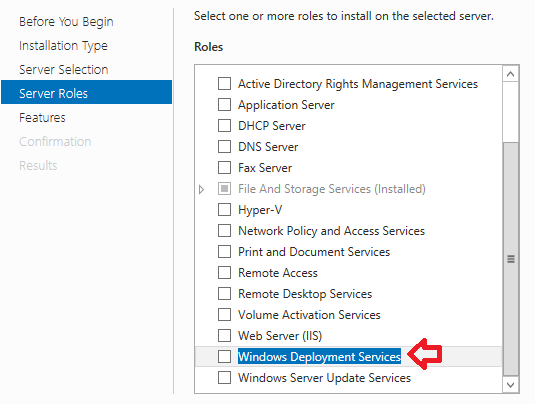The height and width of the screenshot is (404, 535).
Task: Select the Fax Server role label
Action: [x=265, y=168]
